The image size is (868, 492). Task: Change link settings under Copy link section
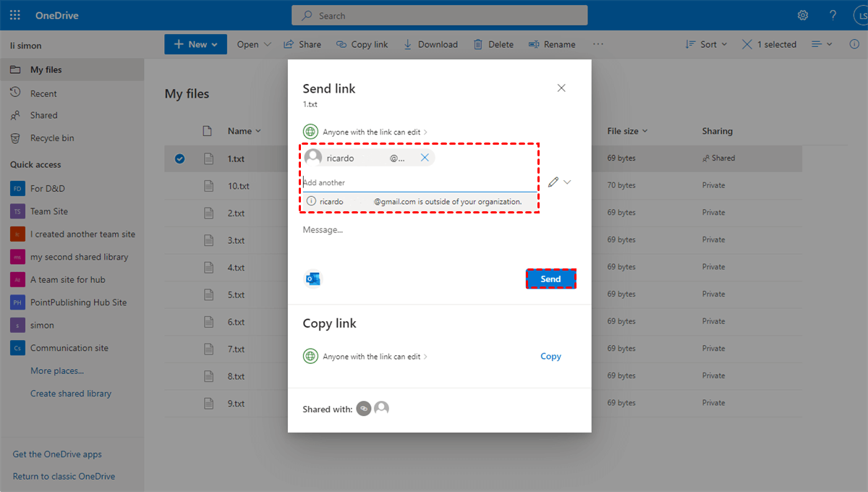point(375,357)
